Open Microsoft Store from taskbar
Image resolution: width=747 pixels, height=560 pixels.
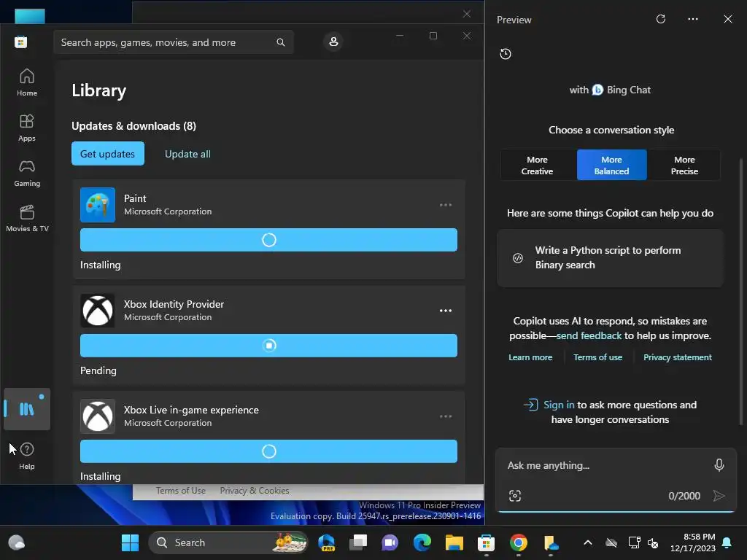coord(486,542)
